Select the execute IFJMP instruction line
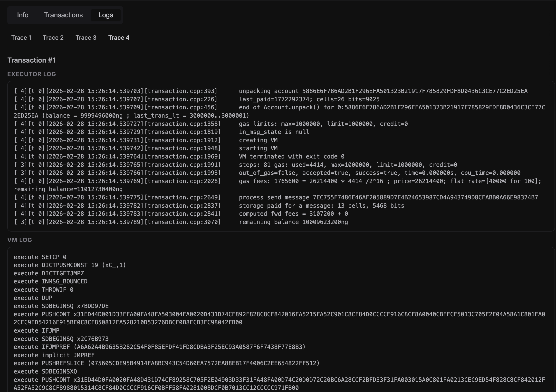 37,330
